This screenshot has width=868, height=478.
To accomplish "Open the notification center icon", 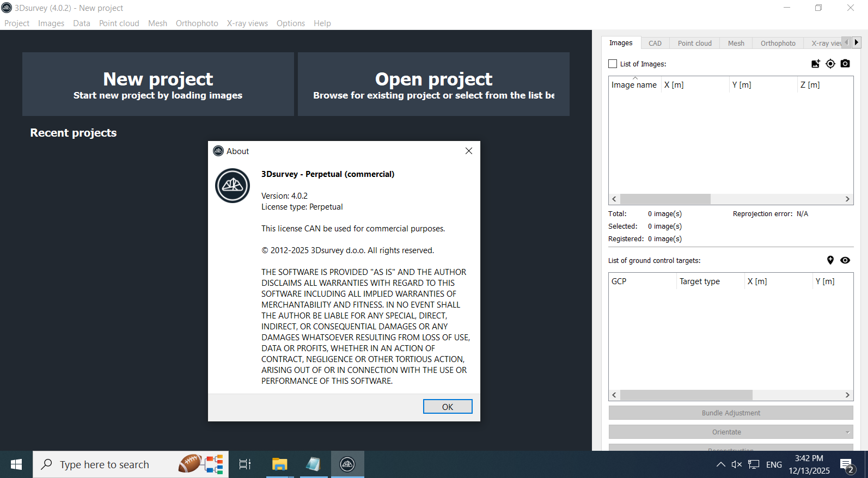I will click(847, 465).
